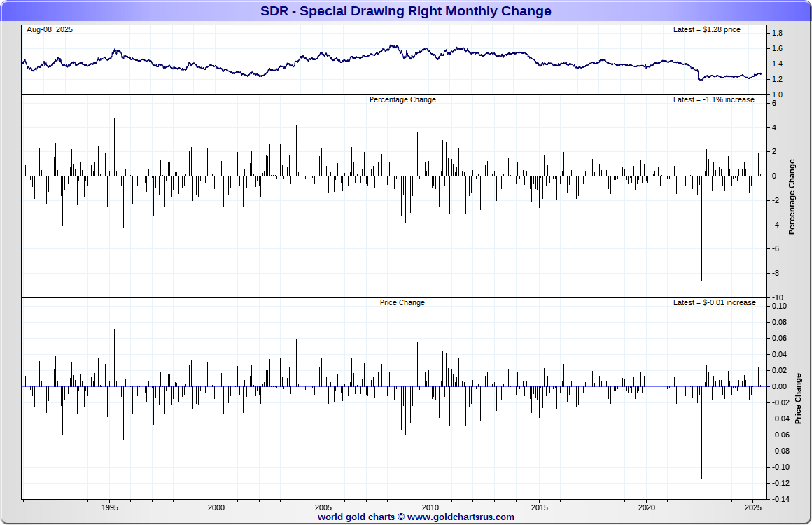Click the "Latest = -1.1% increase" label
This screenshot has height=525, width=812.
click(713, 100)
